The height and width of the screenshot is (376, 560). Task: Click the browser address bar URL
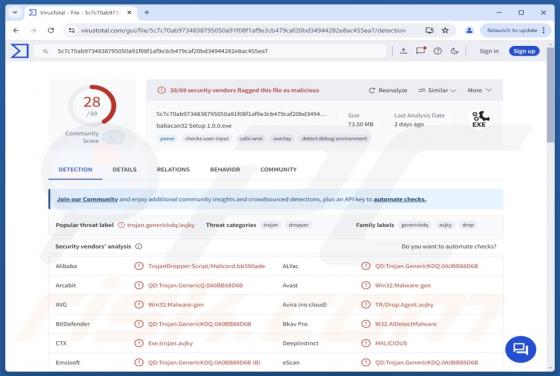point(243,30)
